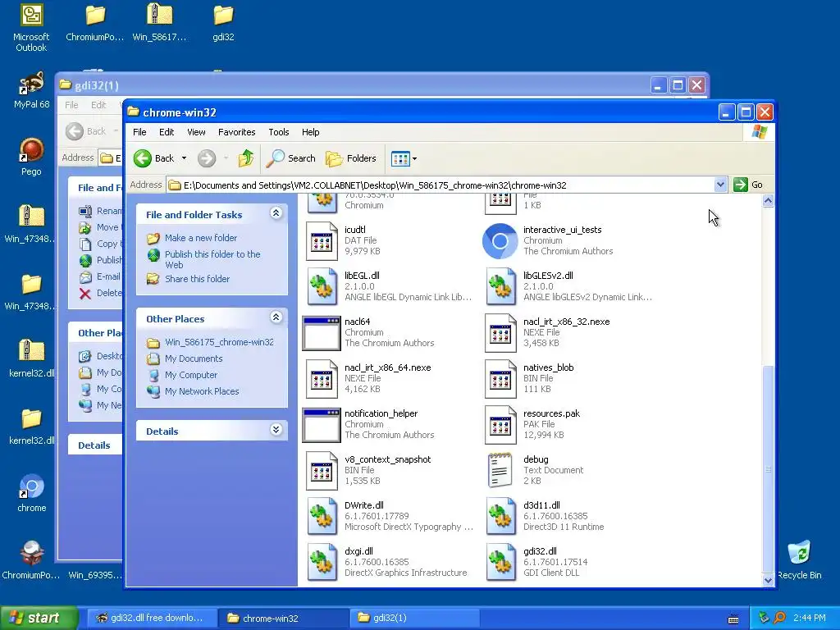The height and width of the screenshot is (630, 840).
Task: Open the Search pane
Action: 291,158
